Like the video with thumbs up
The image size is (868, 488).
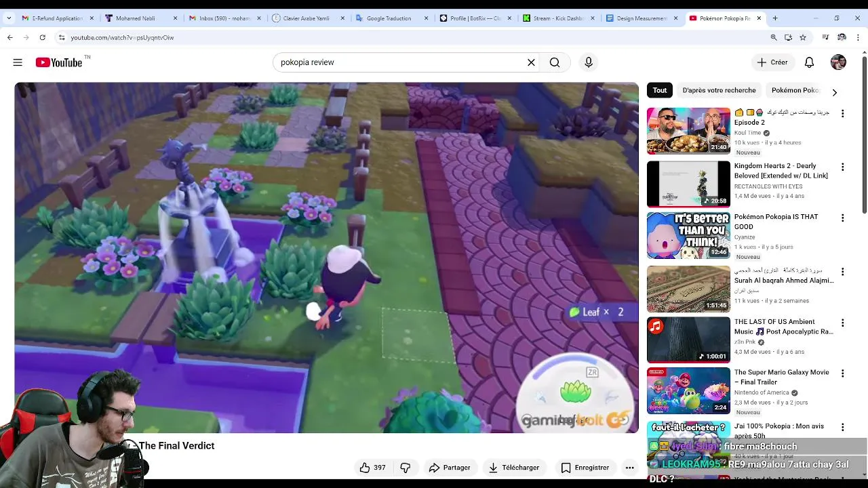373,468
